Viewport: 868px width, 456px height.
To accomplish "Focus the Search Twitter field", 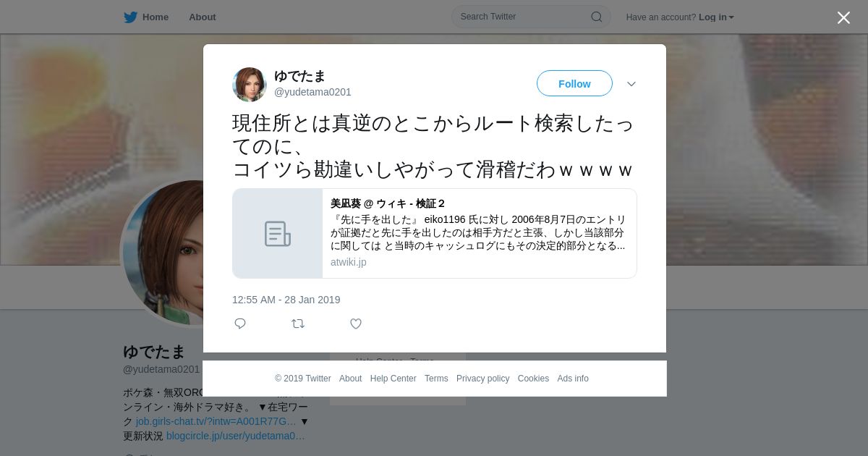I will pyautogui.click(x=531, y=17).
